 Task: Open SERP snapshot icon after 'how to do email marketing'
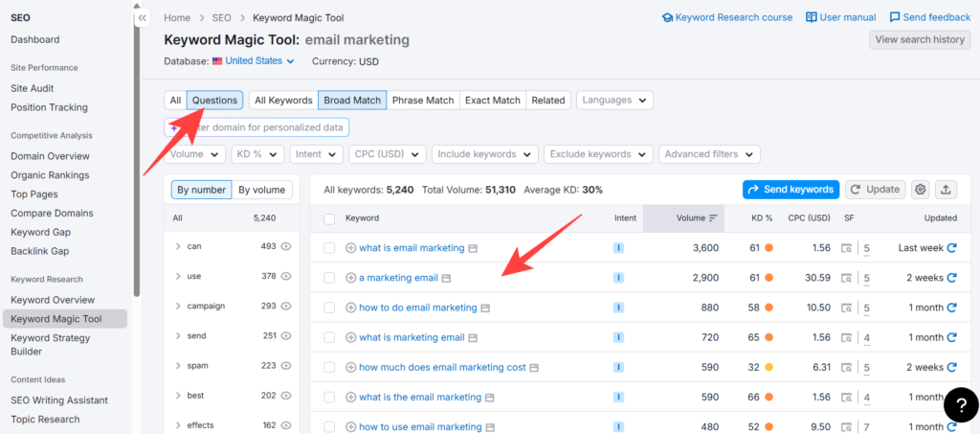tap(485, 308)
